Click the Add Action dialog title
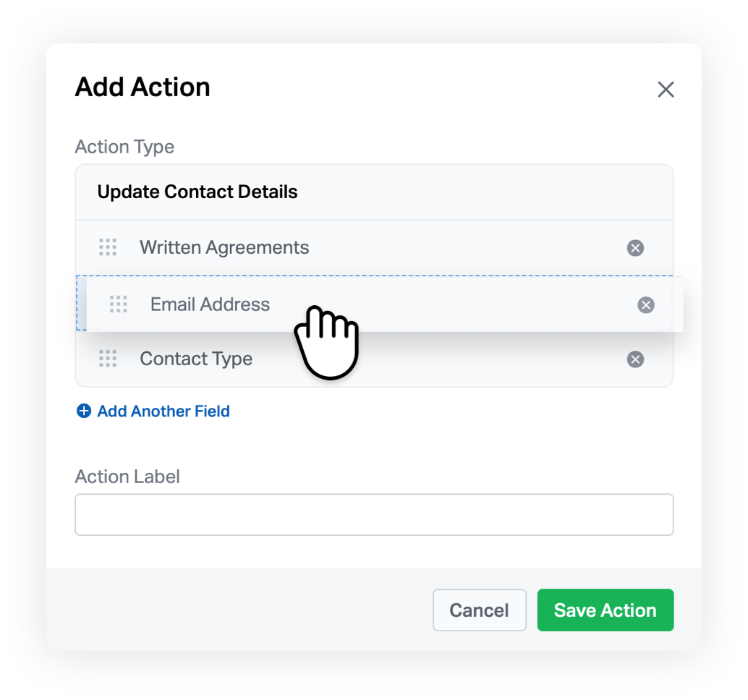This screenshot has width=748, height=700. point(143,87)
